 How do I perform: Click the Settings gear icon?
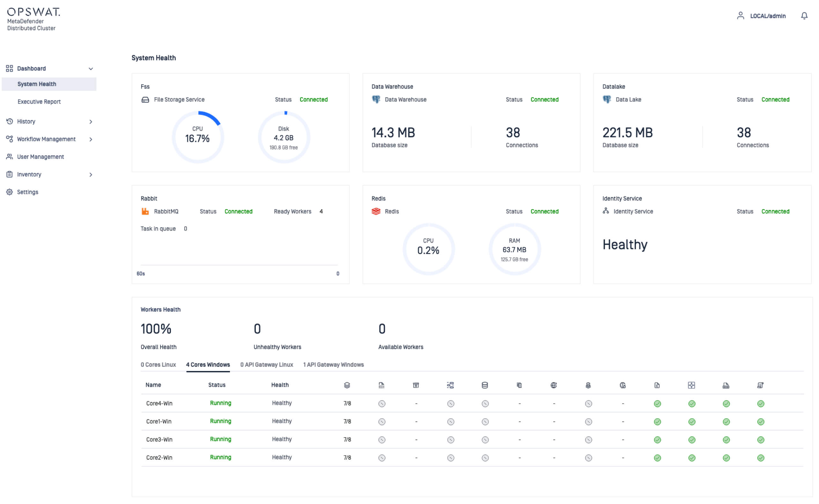click(x=9, y=192)
